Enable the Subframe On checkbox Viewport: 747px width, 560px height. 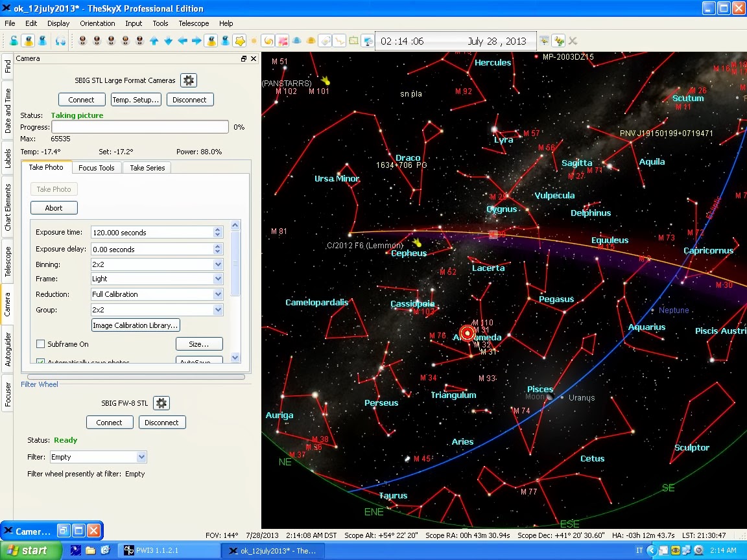[x=41, y=344]
